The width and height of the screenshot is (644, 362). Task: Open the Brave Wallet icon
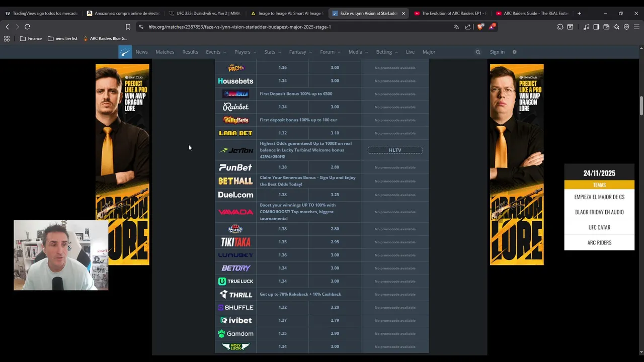point(606,27)
